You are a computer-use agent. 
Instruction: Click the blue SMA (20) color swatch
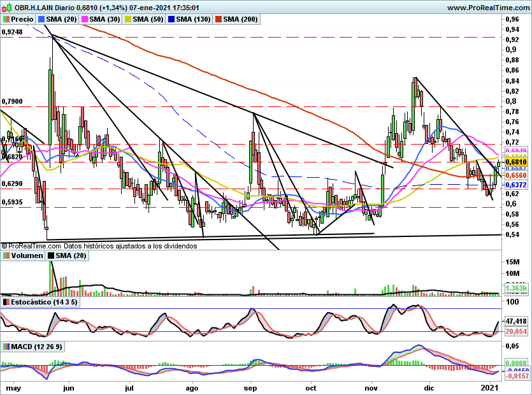42,20
